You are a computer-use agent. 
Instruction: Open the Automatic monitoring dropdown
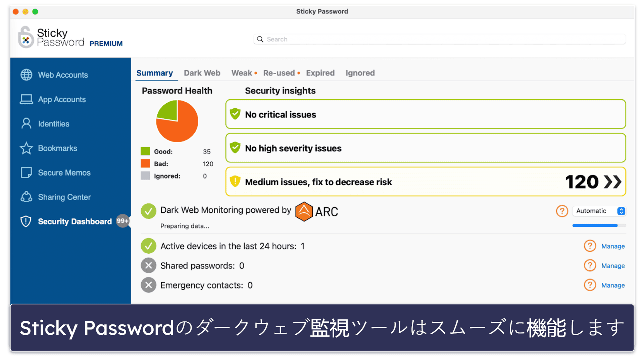click(x=599, y=211)
